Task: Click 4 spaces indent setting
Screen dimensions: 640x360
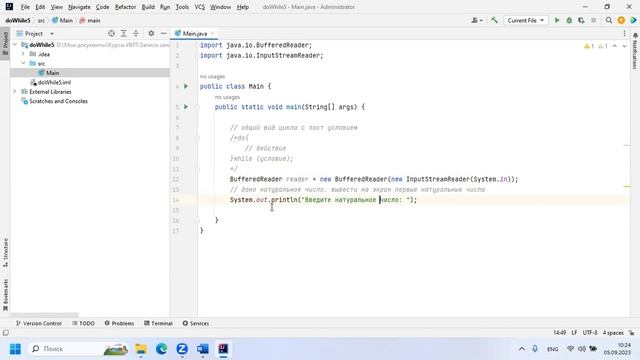Action: click(x=613, y=333)
